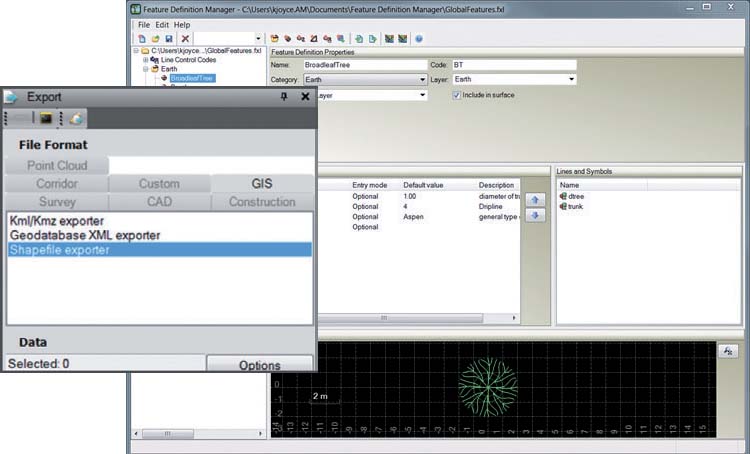Click the 1.00 default value cell
The width and height of the screenshot is (750, 454).
[x=409, y=197]
